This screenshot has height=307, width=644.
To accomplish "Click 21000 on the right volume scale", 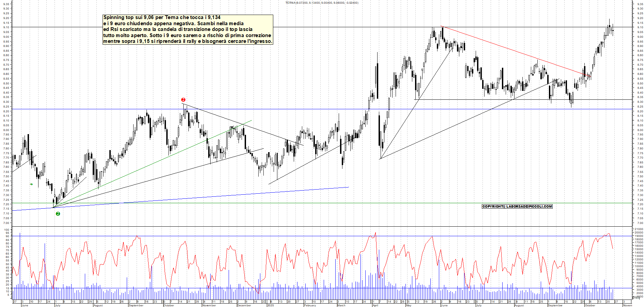I will click(x=638, y=230).
